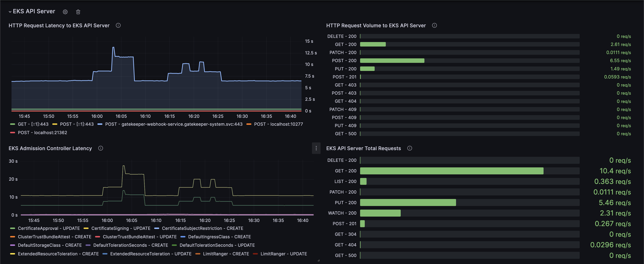Click the EKS Admission Controller Latency title
Screen dimensions: 644x264
50,148
